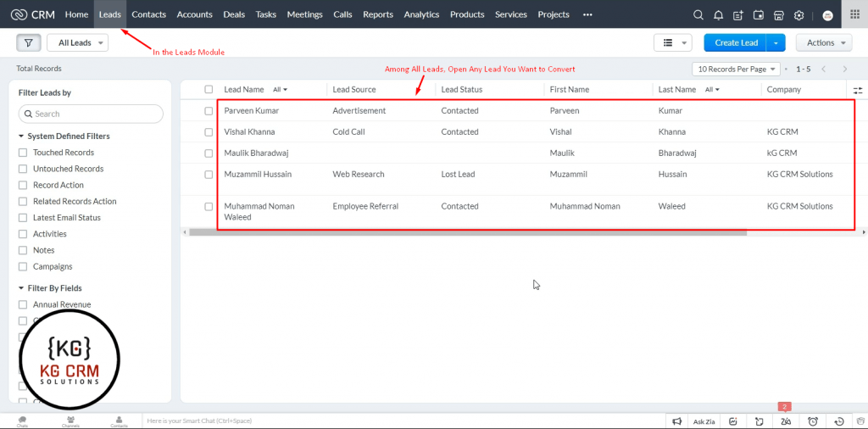Go to next page arrow

tap(845, 70)
